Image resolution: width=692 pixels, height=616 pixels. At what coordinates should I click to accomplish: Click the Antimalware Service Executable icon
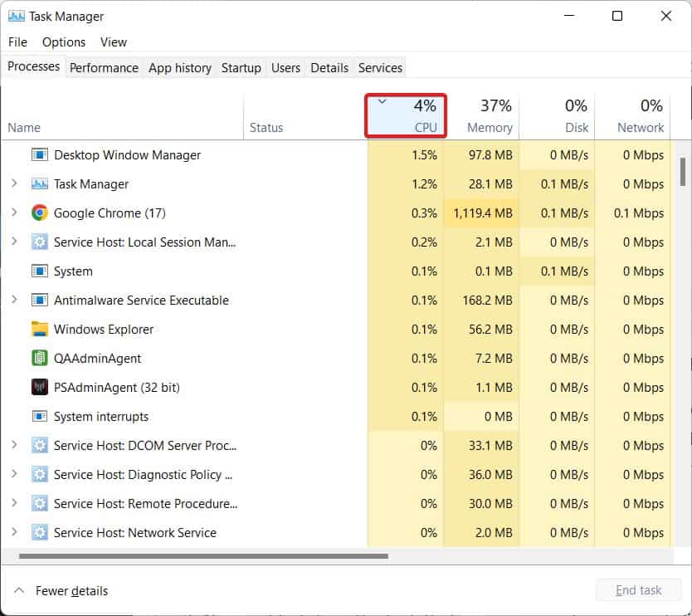[x=40, y=301]
